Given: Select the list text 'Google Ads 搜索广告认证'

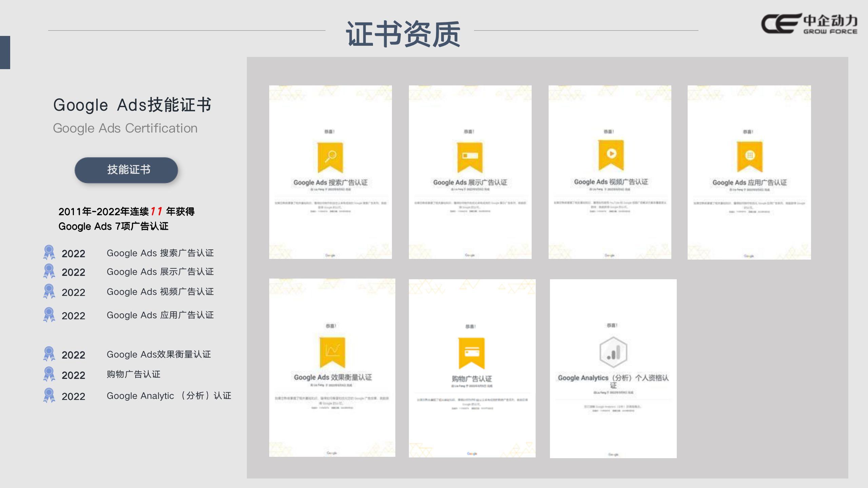Looking at the screenshot, I should click(x=160, y=253).
